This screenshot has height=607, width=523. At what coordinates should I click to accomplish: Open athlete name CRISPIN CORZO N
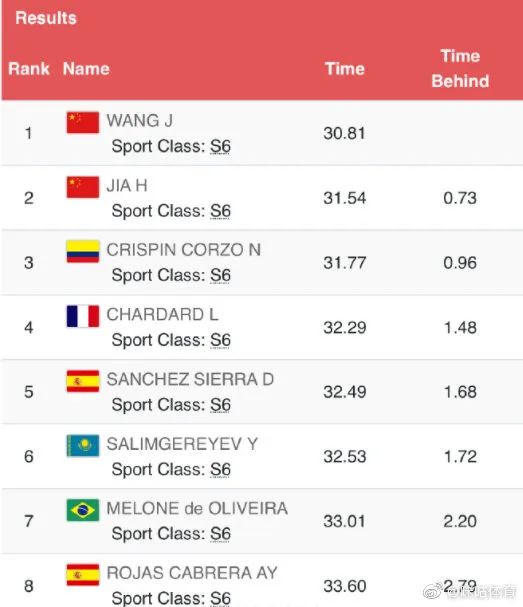(183, 250)
